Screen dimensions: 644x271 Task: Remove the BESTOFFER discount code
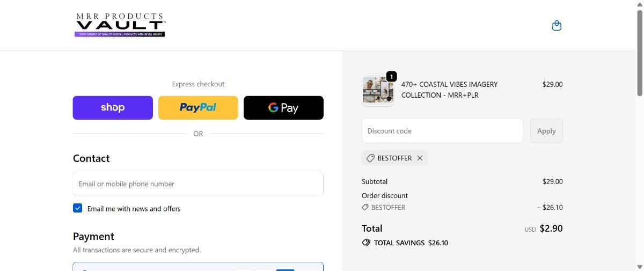click(x=420, y=158)
